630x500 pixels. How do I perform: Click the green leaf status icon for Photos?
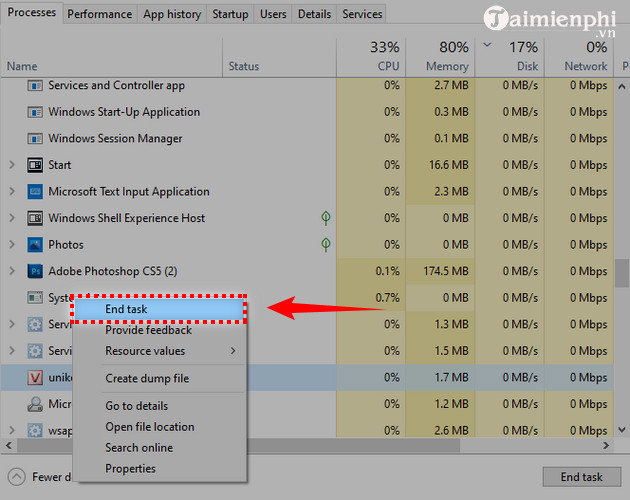coord(325,244)
